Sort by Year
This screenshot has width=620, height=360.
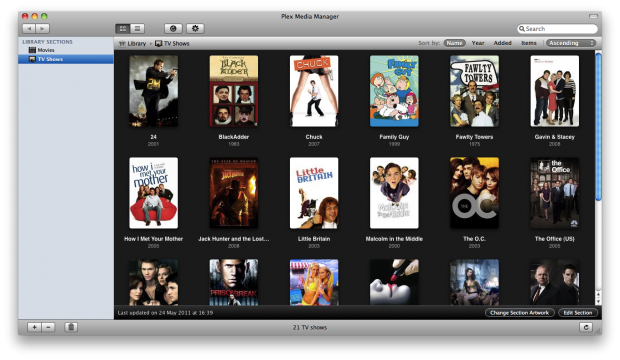click(478, 43)
